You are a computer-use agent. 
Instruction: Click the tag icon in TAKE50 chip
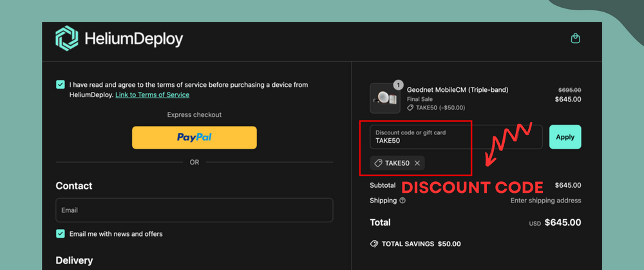coord(378,163)
